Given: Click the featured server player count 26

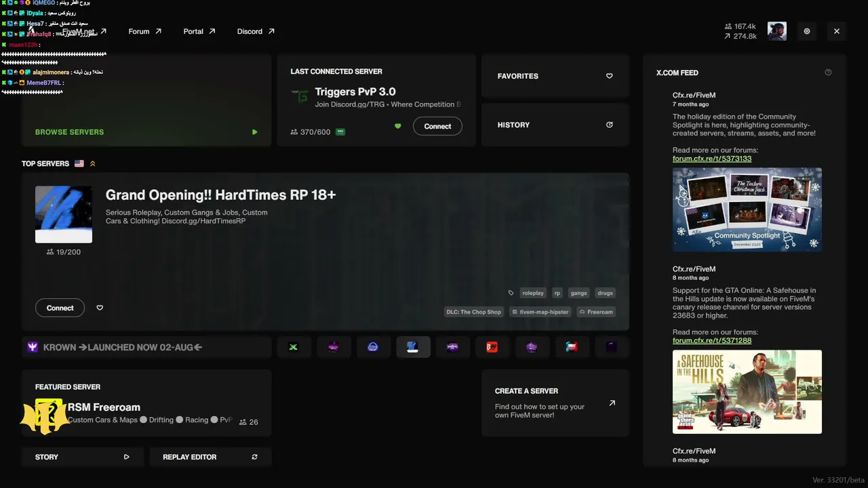Looking at the screenshot, I should tap(249, 422).
